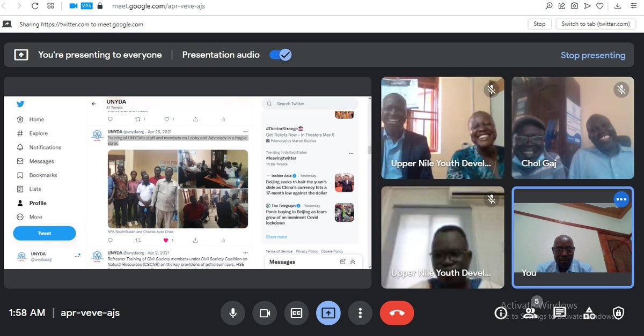The width and height of the screenshot is (644, 336).
Task: Open the group photo in the tweet
Action: [x=142, y=189]
